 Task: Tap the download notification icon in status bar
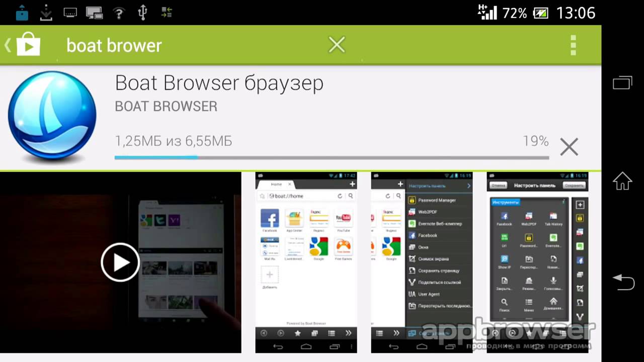tap(46, 13)
